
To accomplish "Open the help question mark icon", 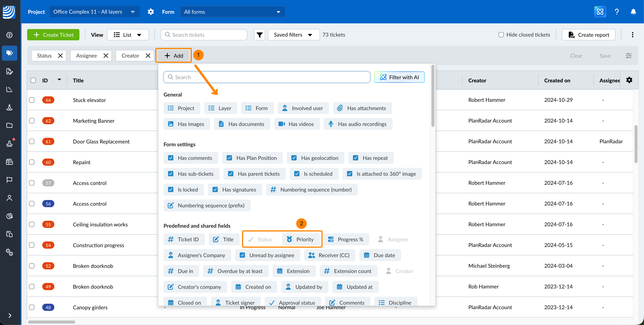I will 617,12.
